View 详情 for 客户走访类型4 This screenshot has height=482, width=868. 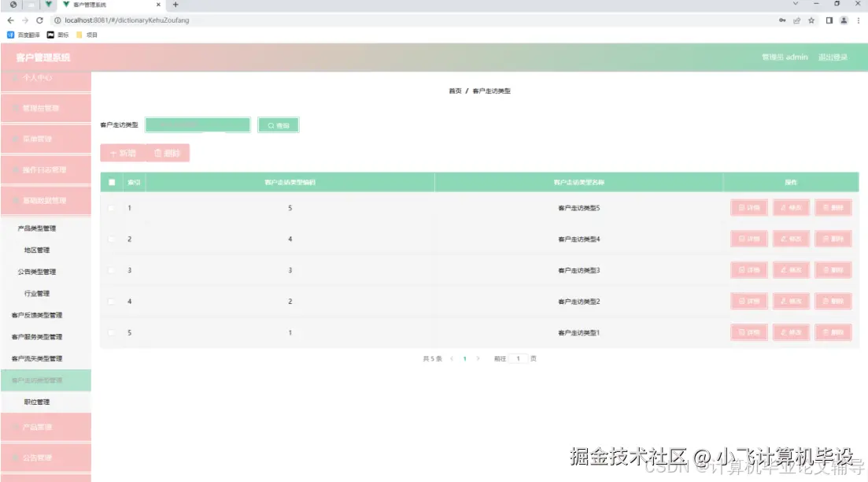(749, 239)
